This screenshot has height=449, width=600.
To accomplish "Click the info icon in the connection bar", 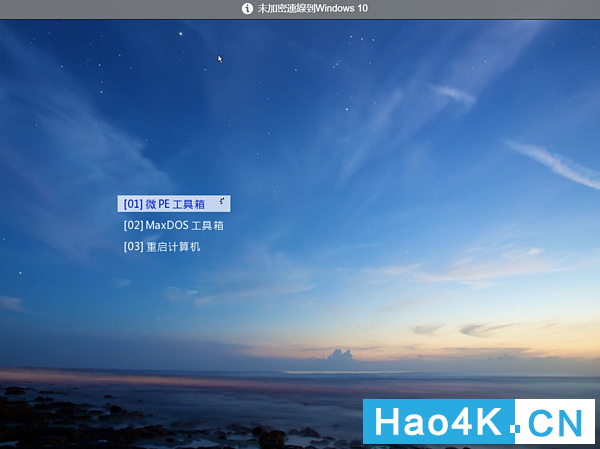I will [247, 8].
